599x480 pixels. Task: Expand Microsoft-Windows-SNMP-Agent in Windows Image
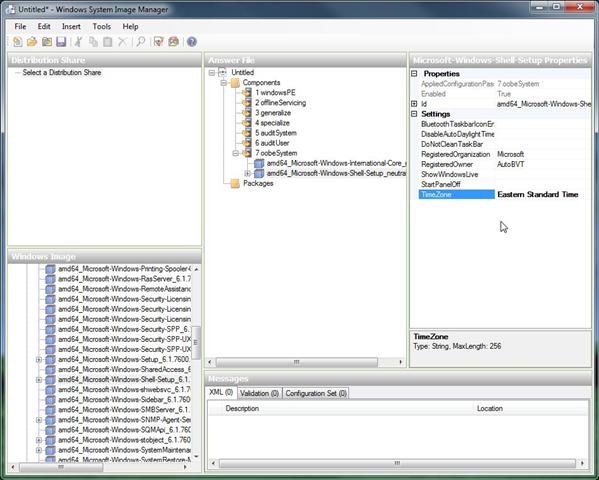[x=39, y=420]
